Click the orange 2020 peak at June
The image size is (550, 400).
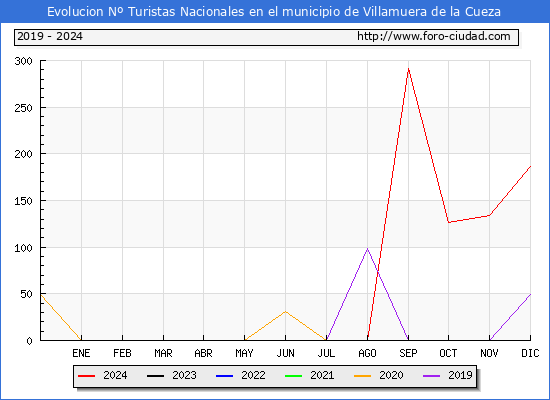pos(286,312)
